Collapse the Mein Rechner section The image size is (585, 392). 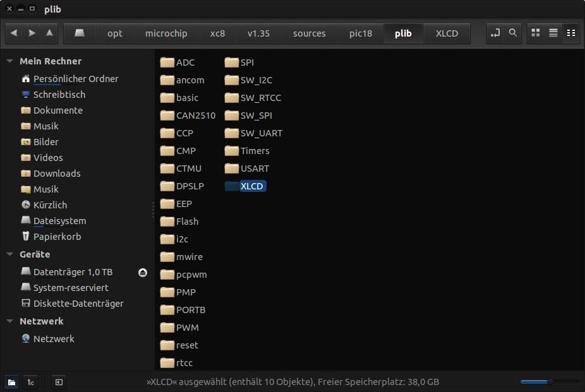tap(10, 61)
